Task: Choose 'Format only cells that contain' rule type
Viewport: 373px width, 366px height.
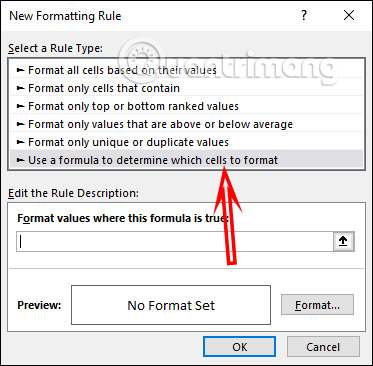Action: click(x=187, y=87)
